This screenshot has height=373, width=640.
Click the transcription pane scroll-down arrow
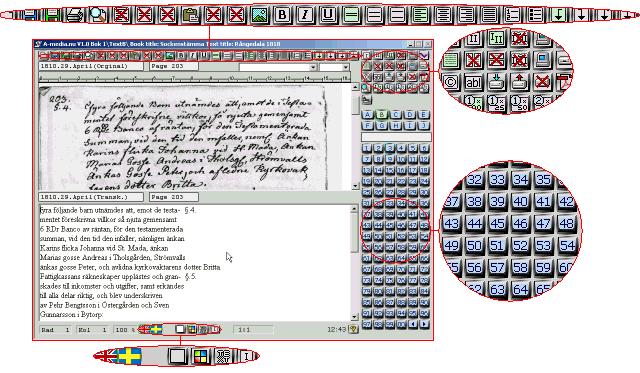tap(354, 317)
